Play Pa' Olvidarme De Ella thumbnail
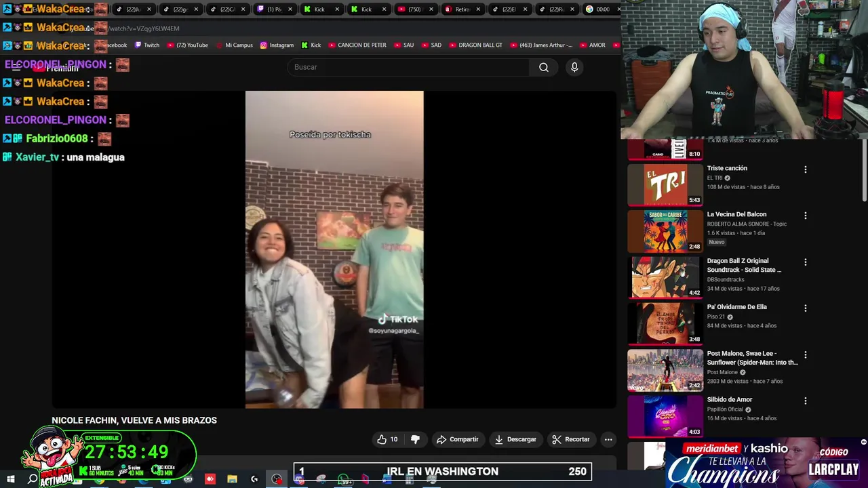Viewport: 868px width, 488px height. (665, 323)
